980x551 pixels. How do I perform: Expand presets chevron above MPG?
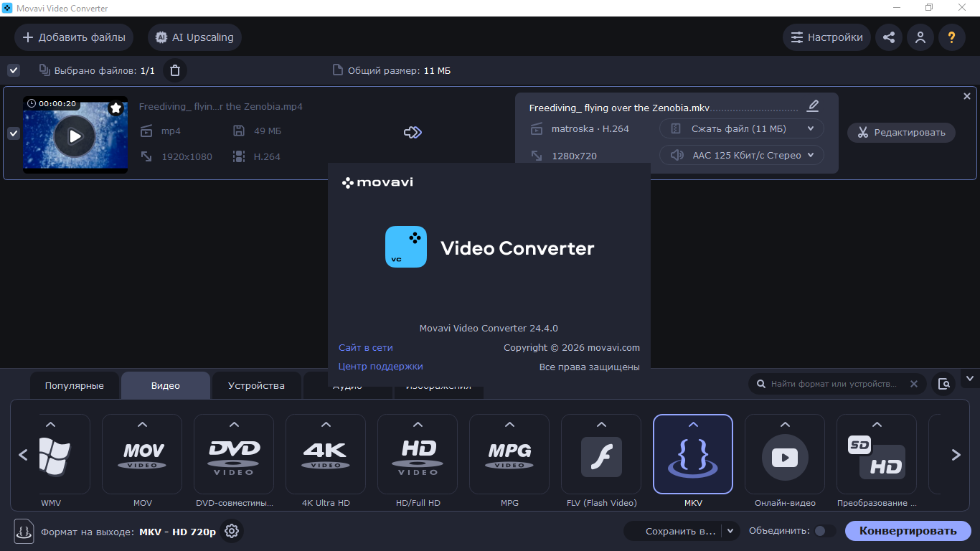[x=509, y=425]
